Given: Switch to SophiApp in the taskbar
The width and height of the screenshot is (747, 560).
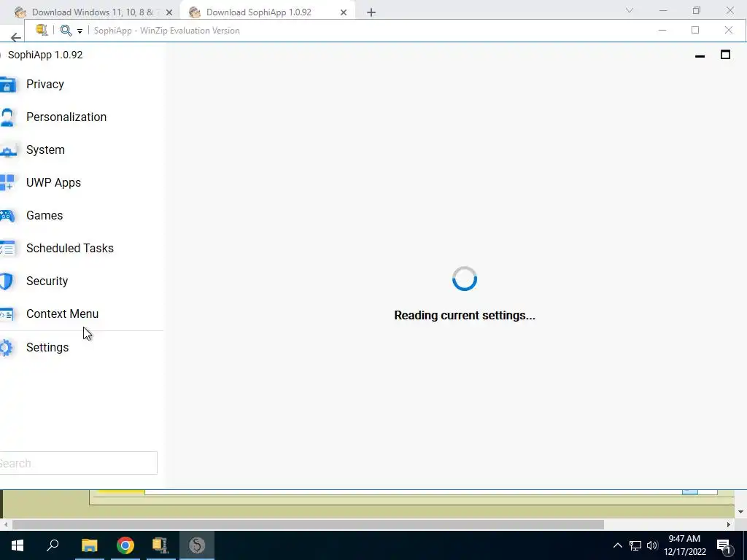Looking at the screenshot, I should (197, 545).
